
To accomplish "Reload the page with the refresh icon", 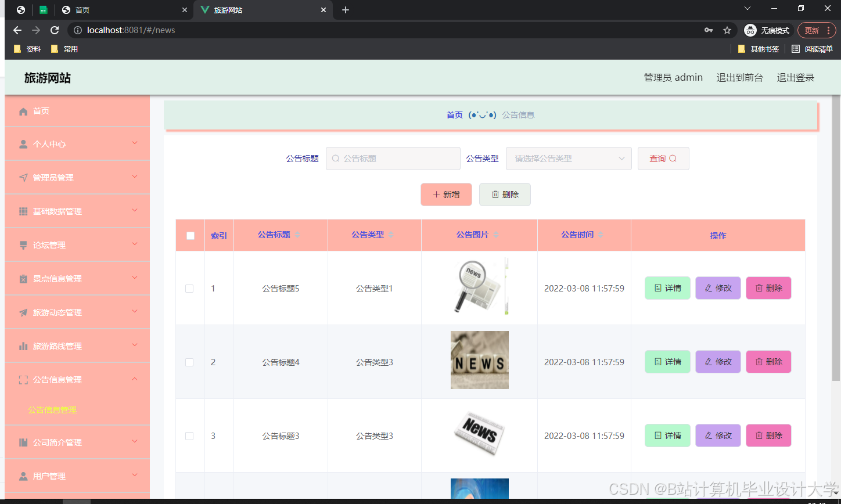I will 55,30.
